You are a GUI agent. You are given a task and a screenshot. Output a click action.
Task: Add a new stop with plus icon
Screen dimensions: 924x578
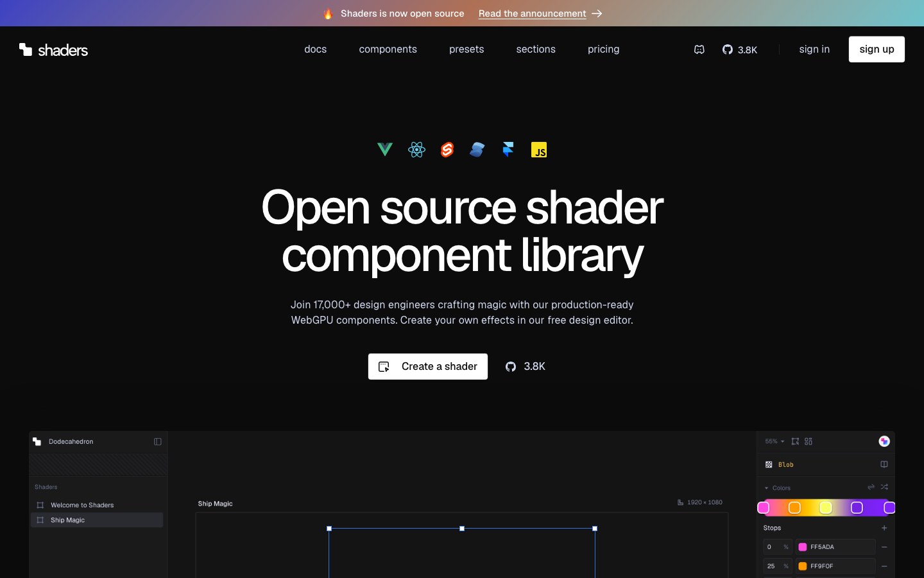(884, 528)
